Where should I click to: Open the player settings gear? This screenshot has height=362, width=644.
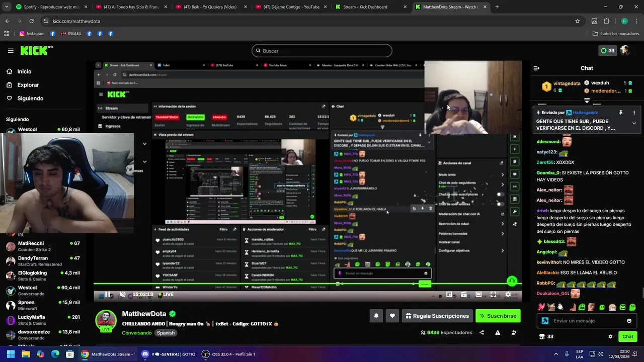coord(508,295)
